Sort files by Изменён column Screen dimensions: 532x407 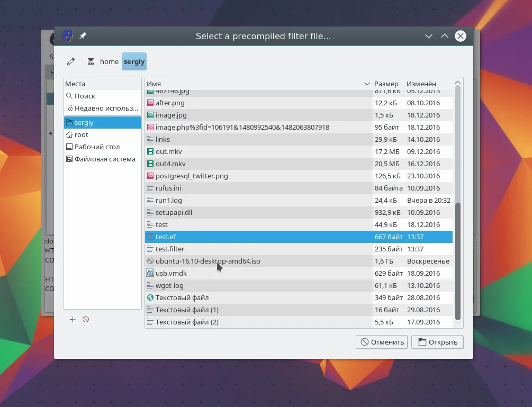point(422,84)
